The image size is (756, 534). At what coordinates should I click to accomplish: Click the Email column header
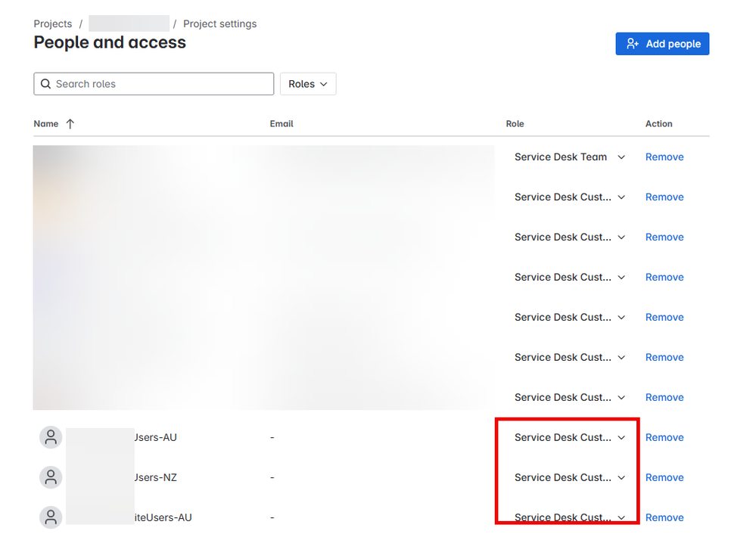282,124
